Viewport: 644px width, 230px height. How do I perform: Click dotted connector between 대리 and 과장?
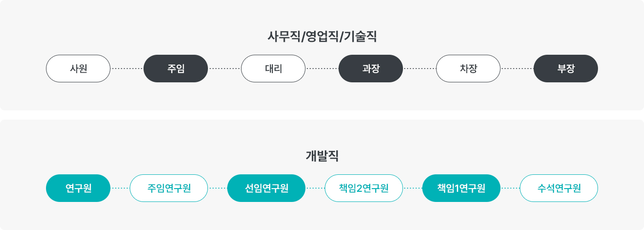[322, 69]
